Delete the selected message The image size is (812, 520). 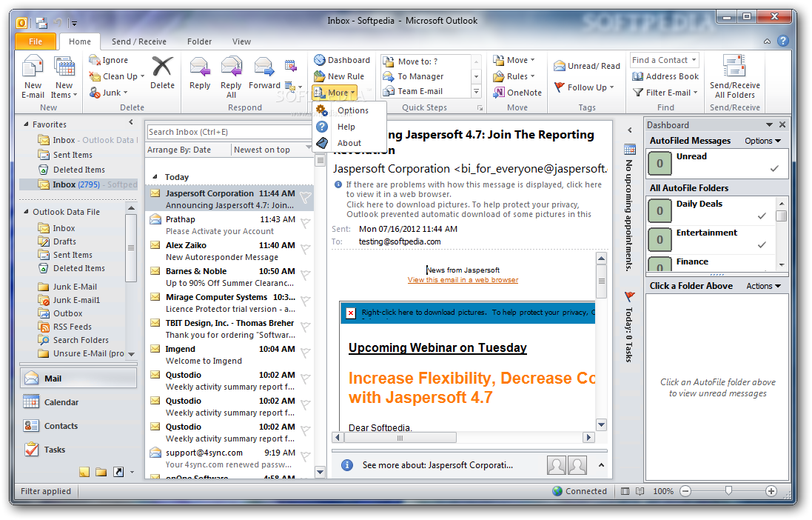click(162, 73)
